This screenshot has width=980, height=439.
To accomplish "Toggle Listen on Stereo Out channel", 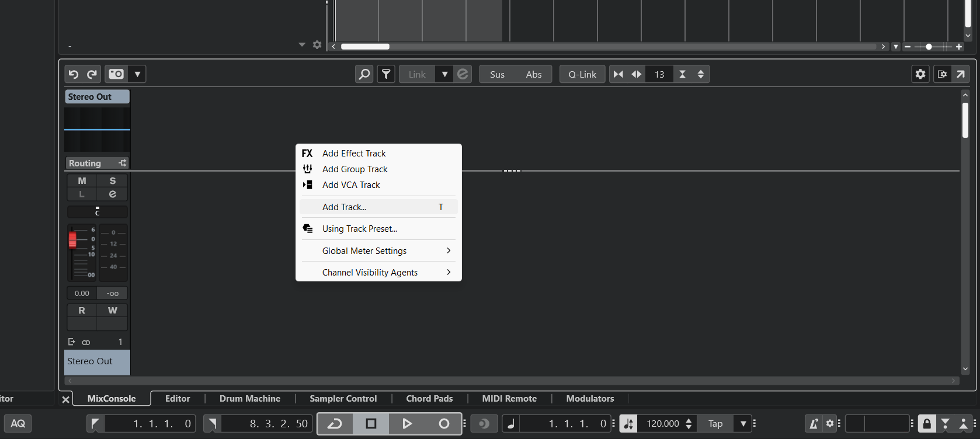I will [82, 194].
